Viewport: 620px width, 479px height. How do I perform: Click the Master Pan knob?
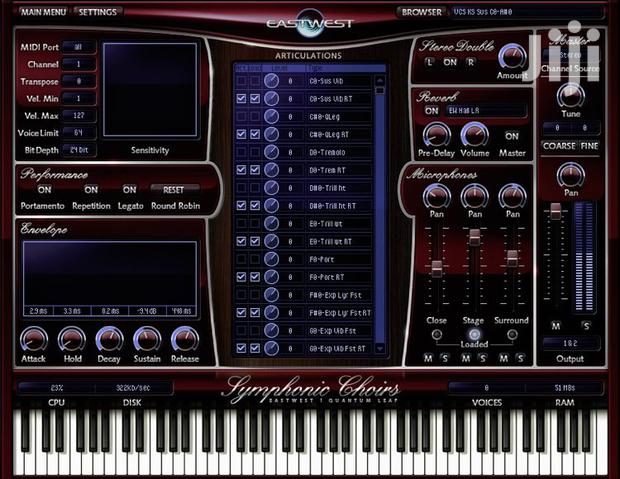pyautogui.click(x=571, y=175)
